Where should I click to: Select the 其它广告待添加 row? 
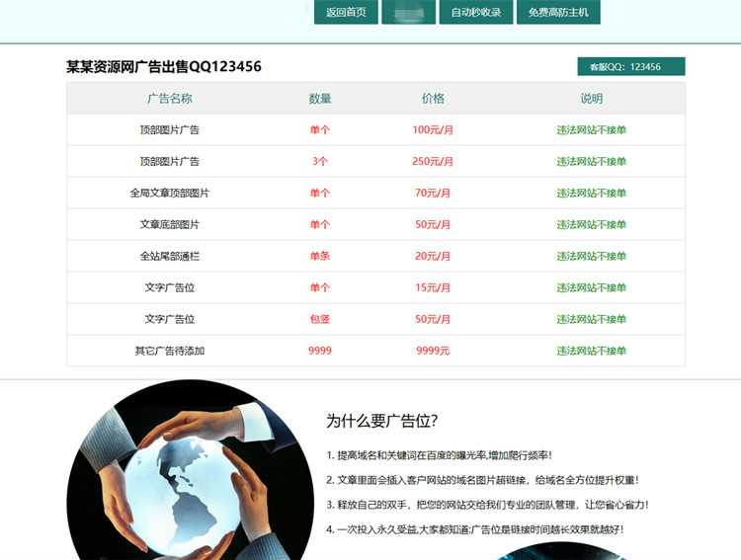[x=375, y=351]
